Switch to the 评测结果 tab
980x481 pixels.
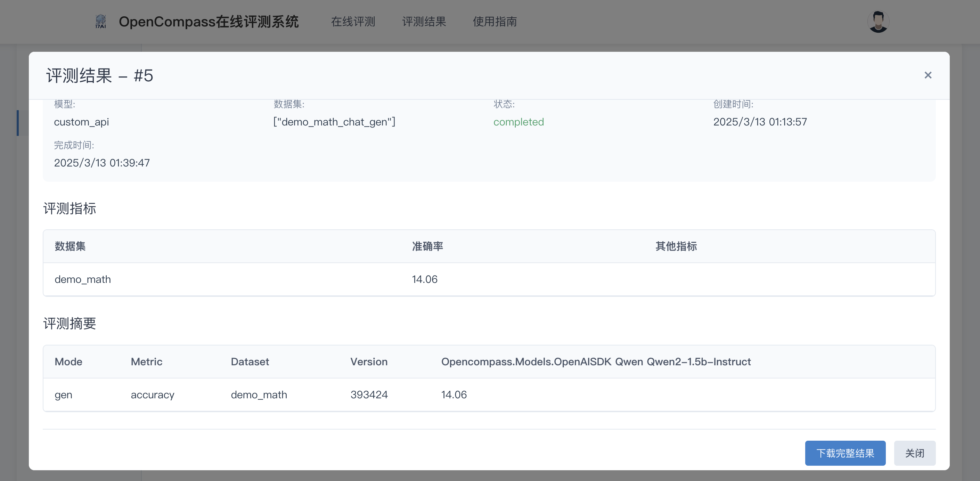424,22
